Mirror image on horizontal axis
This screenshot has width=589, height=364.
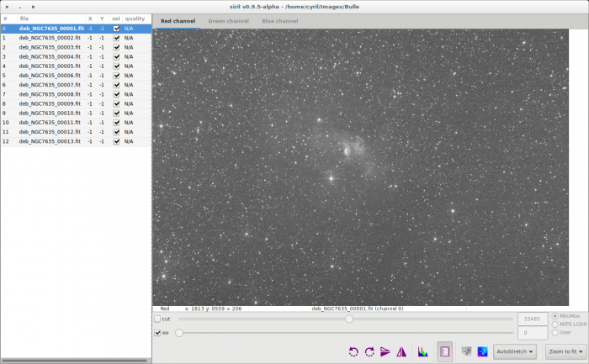385,351
